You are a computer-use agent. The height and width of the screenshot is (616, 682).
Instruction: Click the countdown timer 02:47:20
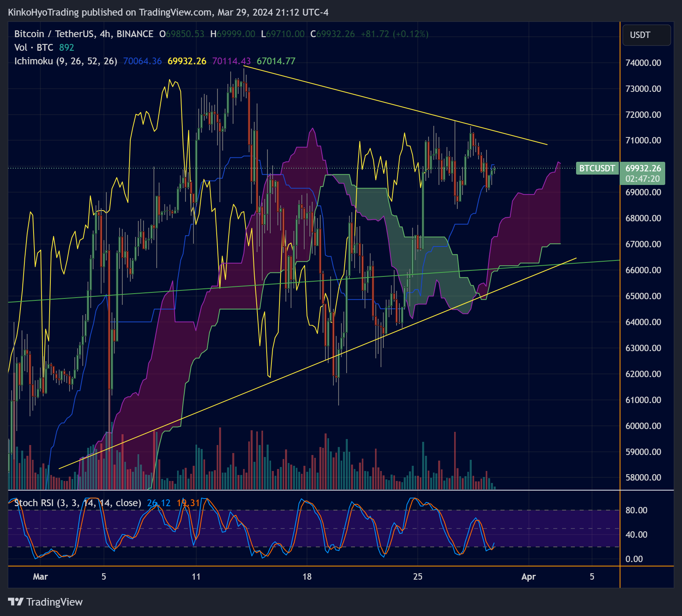click(643, 179)
